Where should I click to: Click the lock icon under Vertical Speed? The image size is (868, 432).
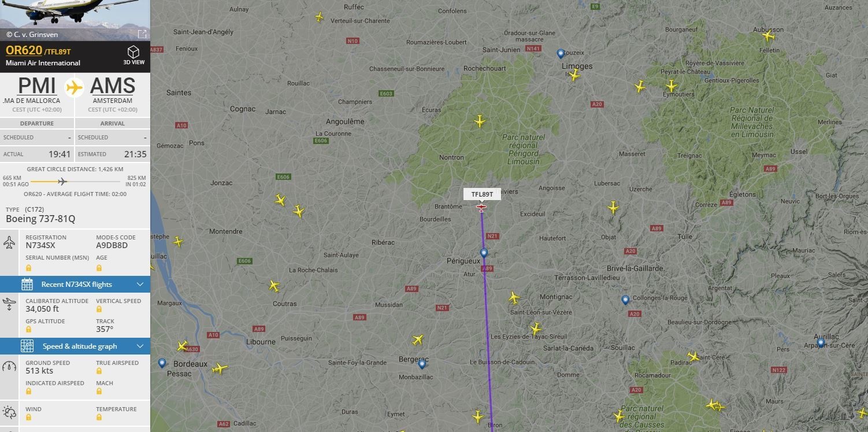point(99,309)
